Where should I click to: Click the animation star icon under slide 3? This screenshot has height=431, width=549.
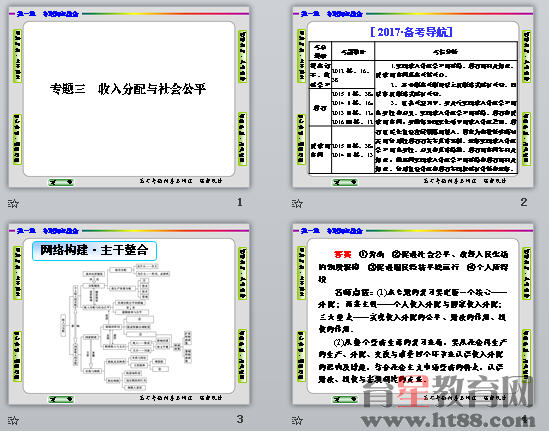pos(13,420)
